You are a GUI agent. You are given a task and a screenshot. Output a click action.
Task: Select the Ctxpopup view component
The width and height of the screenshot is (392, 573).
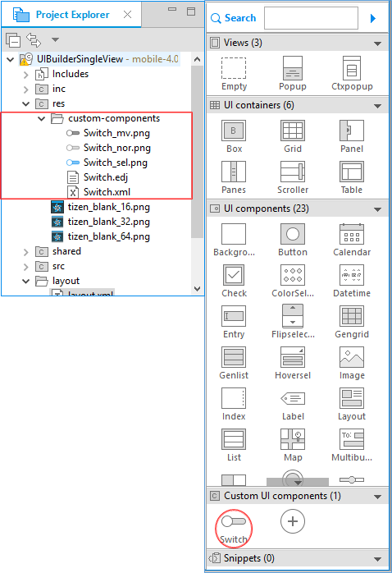[352, 74]
